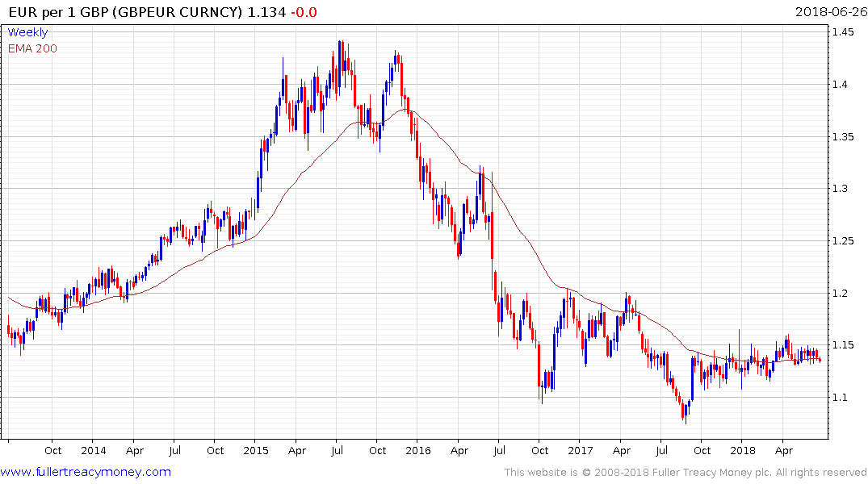Click the 1.3 y-axis label
Screen dimensions: 868x484
pyautogui.click(x=841, y=189)
